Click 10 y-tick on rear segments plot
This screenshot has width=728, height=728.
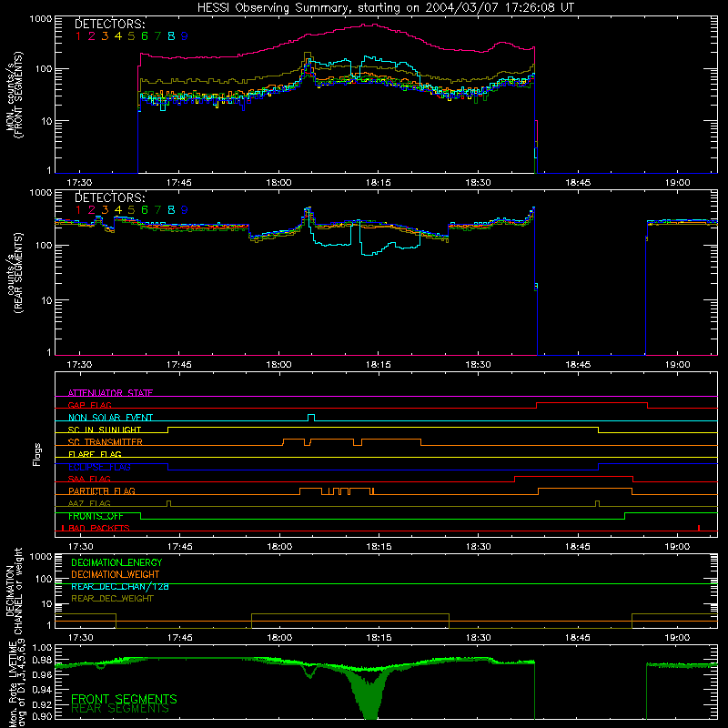(x=46, y=300)
